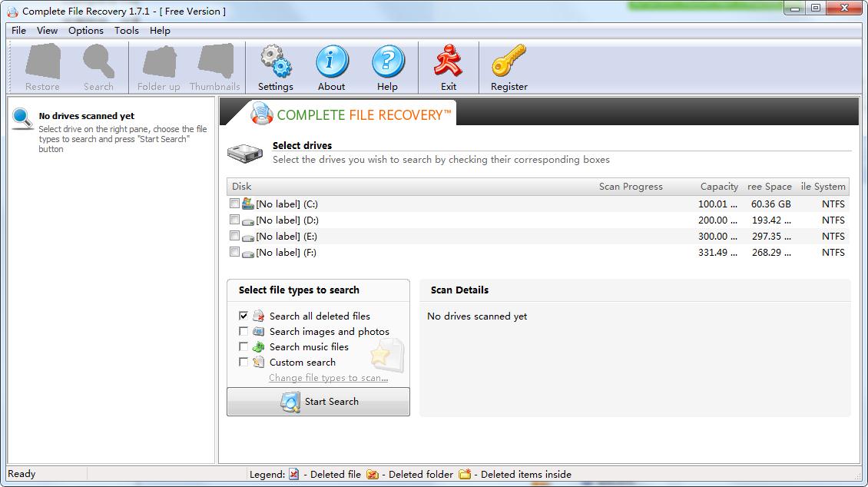Image resolution: width=868 pixels, height=487 pixels.
Task: Open Help with the question mark icon
Action: pos(387,61)
